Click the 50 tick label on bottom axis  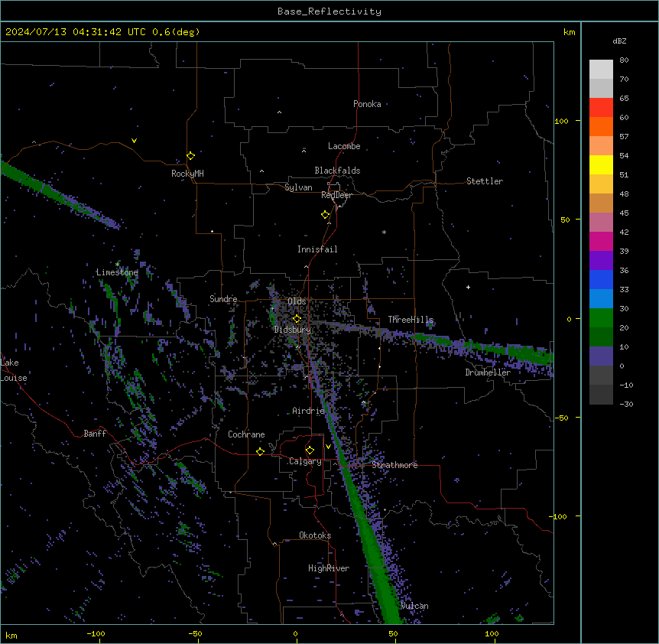tap(393, 633)
